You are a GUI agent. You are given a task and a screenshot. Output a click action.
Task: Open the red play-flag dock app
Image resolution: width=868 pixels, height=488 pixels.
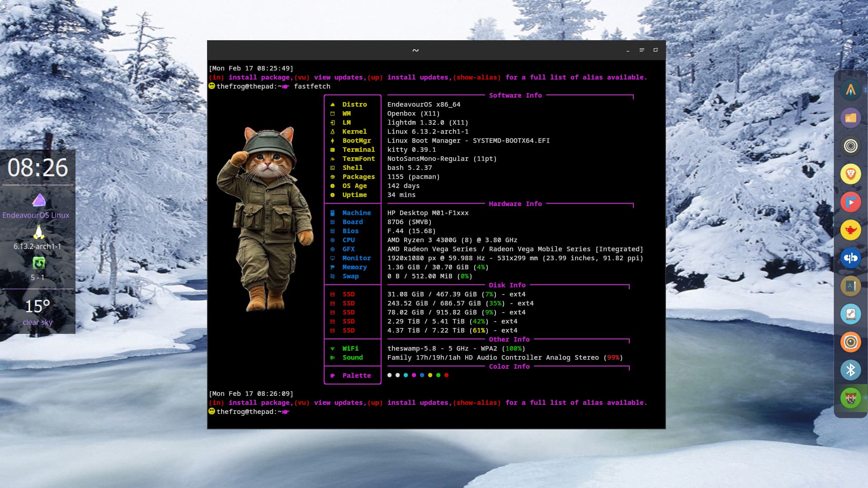click(850, 202)
